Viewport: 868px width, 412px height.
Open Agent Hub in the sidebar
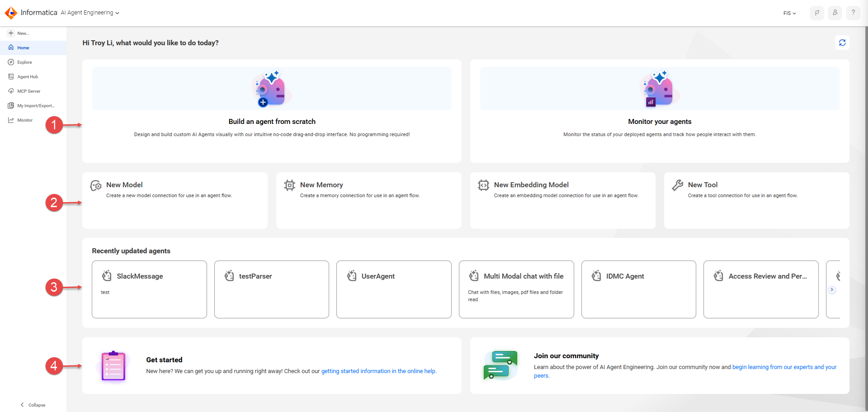coord(33,76)
